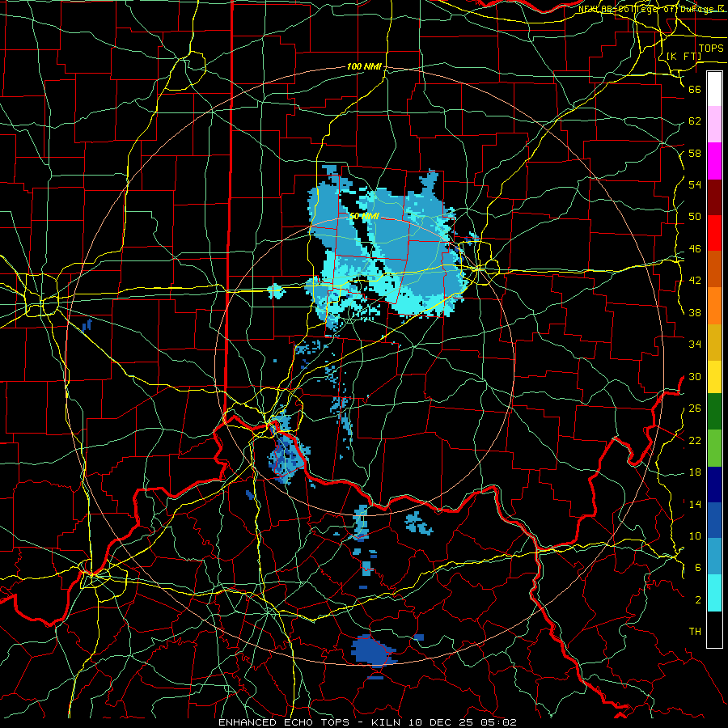Viewport: 728px width, 728px height.
Task: Click the "ENHANCED ECHO TOPS" product caption
Action: (x=283, y=722)
